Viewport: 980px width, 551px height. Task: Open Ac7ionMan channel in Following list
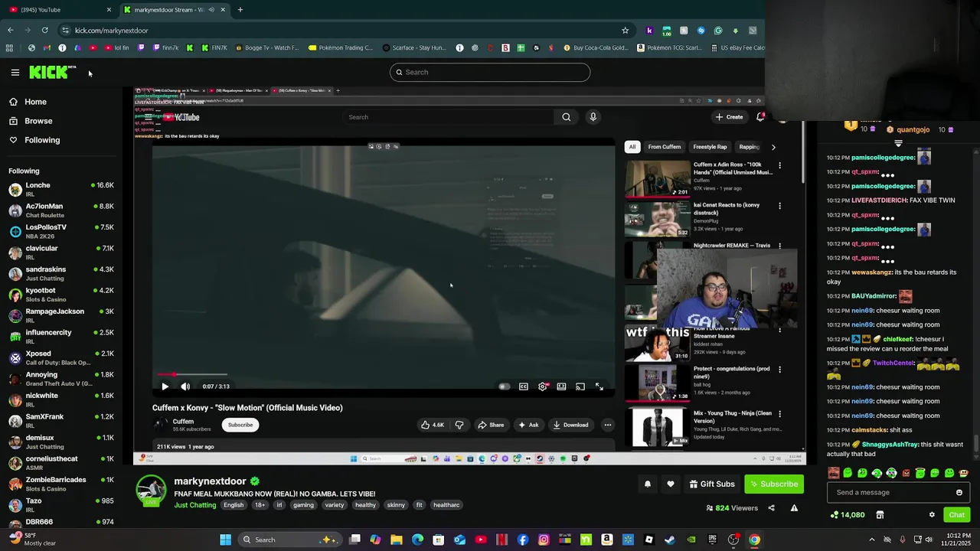coord(61,210)
